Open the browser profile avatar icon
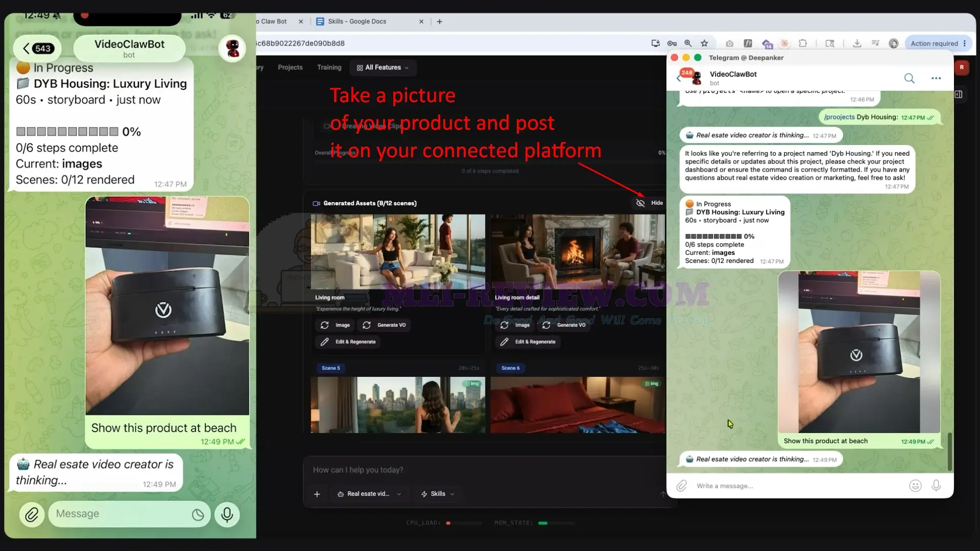Viewport: 980px width, 551px height. coord(893,43)
